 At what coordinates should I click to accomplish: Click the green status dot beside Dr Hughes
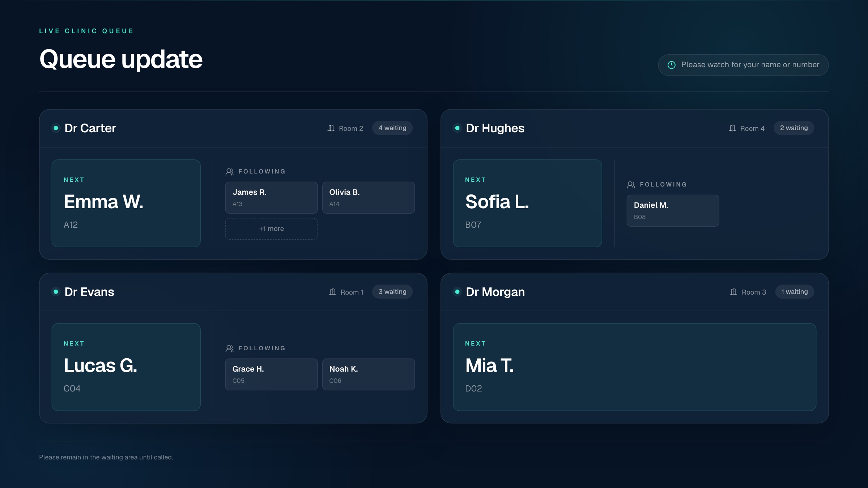[x=457, y=128]
